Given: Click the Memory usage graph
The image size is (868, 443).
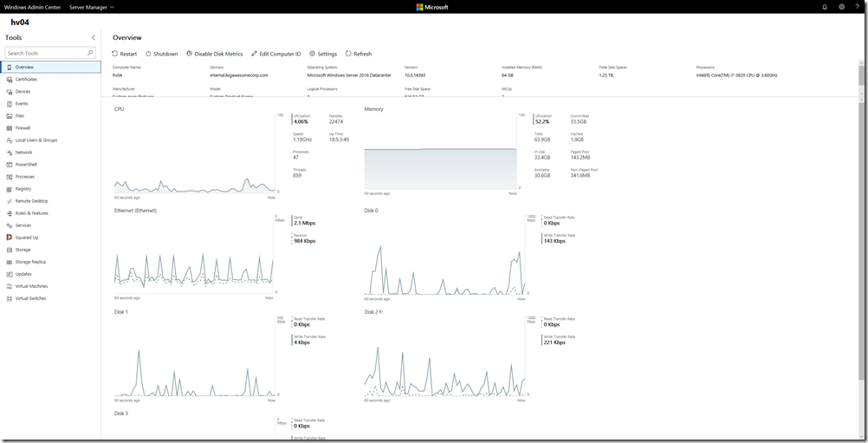Looking at the screenshot, I should coord(441,153).
